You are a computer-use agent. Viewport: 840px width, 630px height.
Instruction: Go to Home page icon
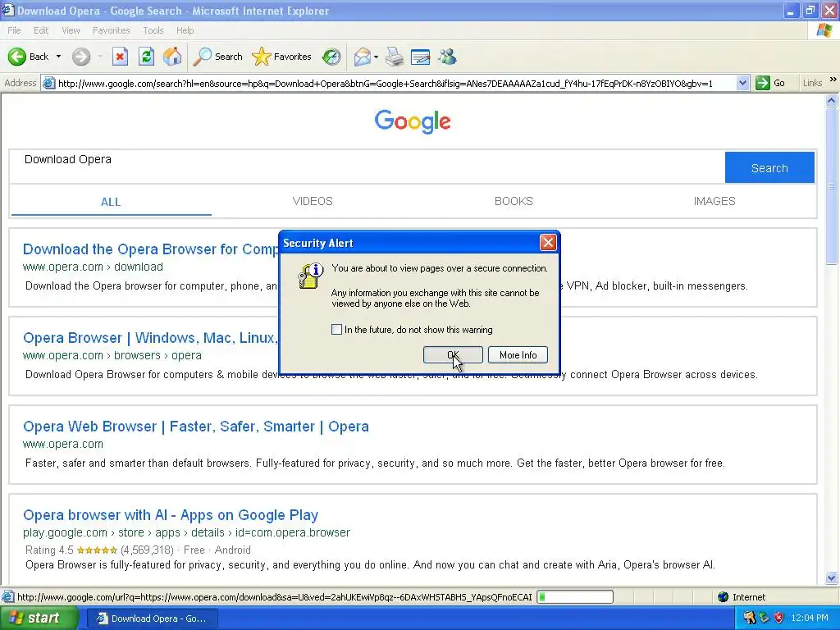tap(172, 57)
